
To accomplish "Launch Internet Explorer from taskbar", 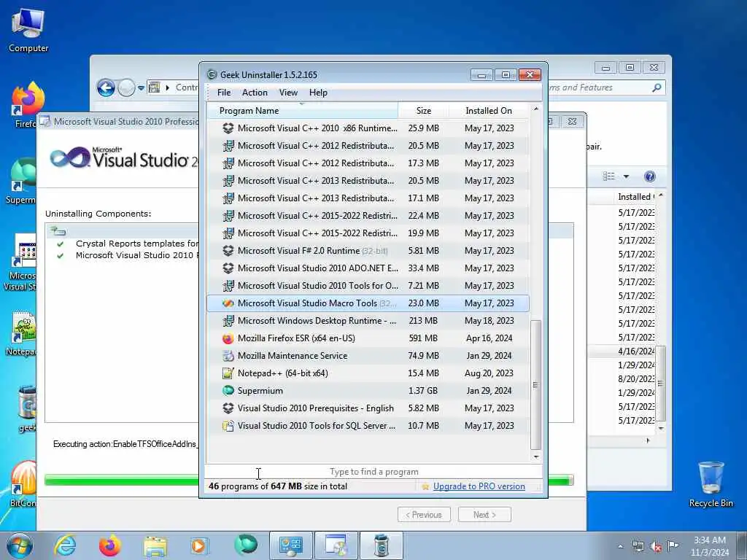I will coord(65,545).
